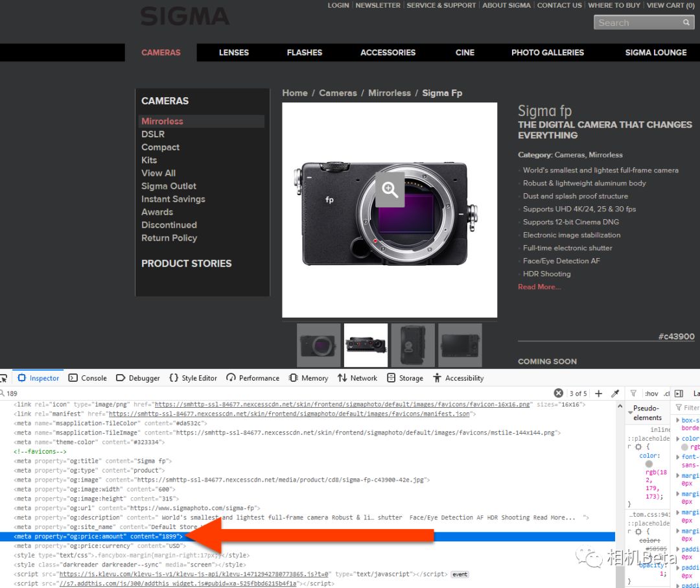This screenshot has height=588, width=700.
Task: Collapse the Pseudo-elements section
Action: tap(630, 412)
